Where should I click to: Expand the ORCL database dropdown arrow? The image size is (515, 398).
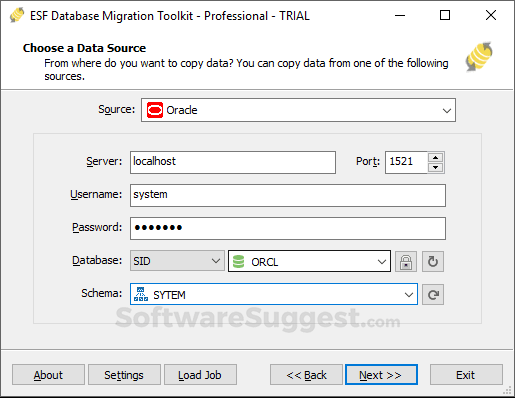click(x=382, y=262)
